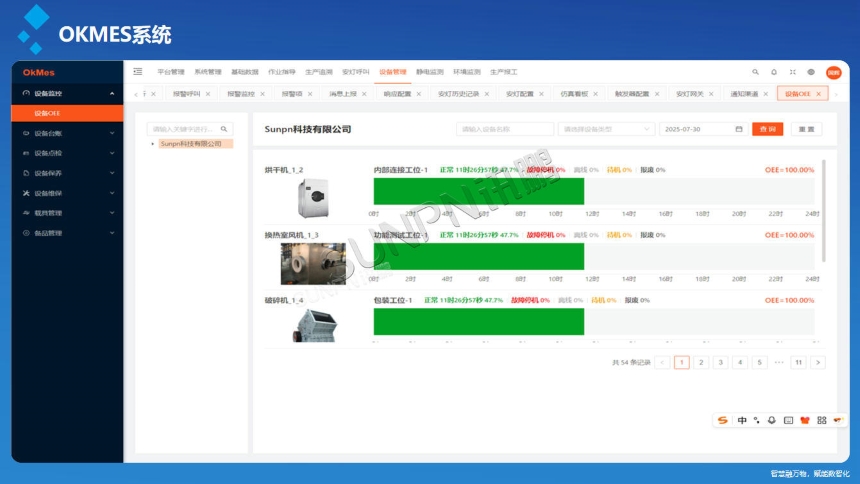
Task: Open the IME toolbox grid icon
Action: [822, 420]
